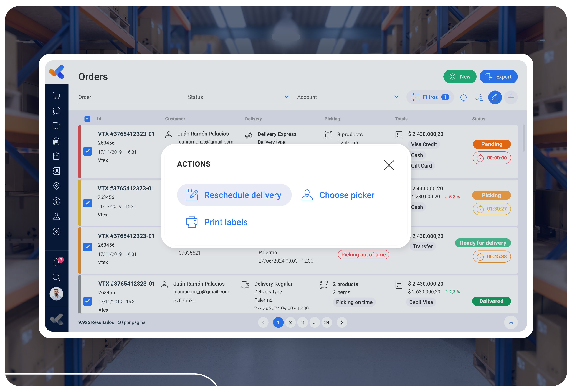
Task: Select Reschedule delivery action
Action: point(234,195)
